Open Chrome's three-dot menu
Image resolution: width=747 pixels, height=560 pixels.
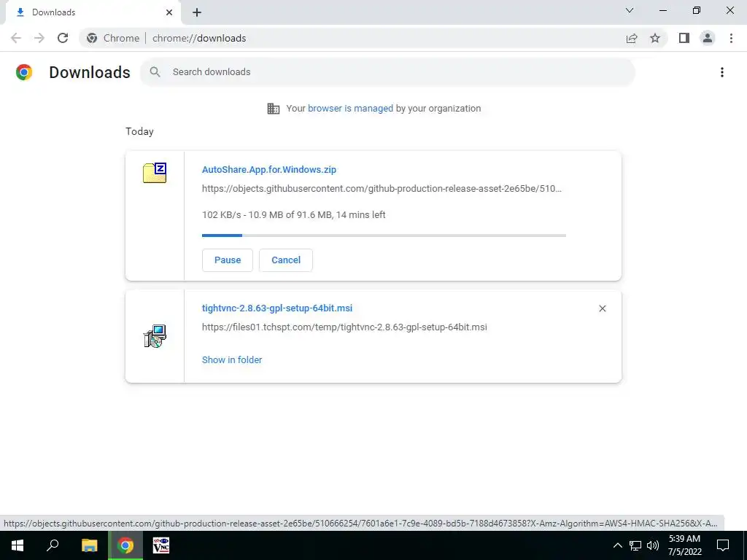click(x=731, y=38)
